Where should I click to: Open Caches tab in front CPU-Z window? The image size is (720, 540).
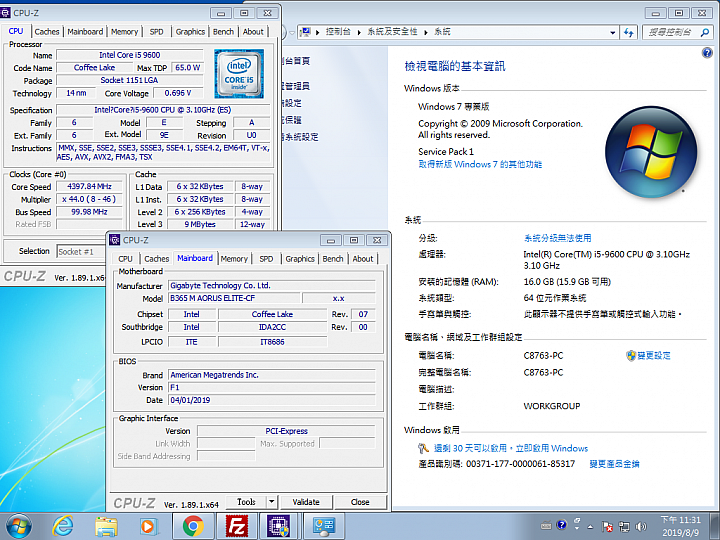157,259
